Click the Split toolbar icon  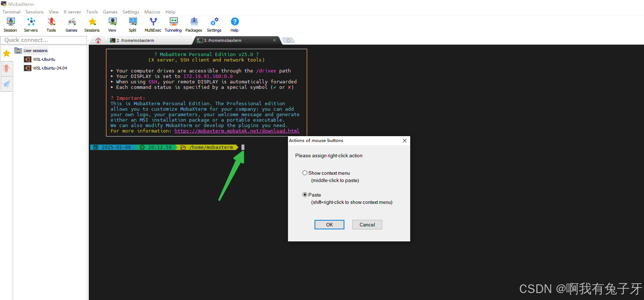pos(133,22)
